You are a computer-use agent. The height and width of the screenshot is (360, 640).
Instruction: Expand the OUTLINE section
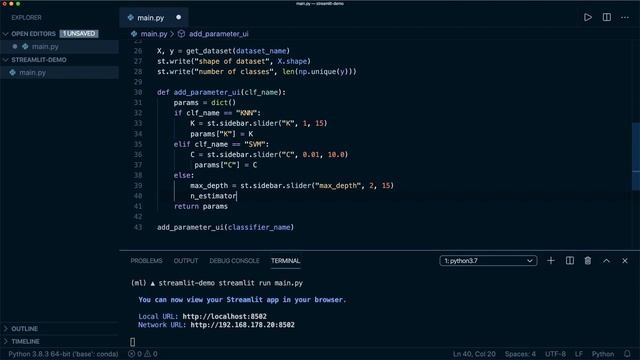pyautogui.click(x=5, y=329)
